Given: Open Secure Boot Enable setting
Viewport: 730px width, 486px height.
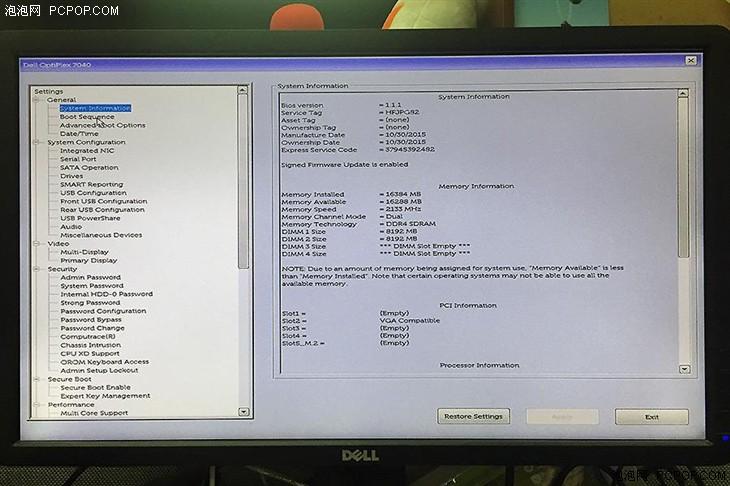Looking at the screenshot, I should (95, 387).
